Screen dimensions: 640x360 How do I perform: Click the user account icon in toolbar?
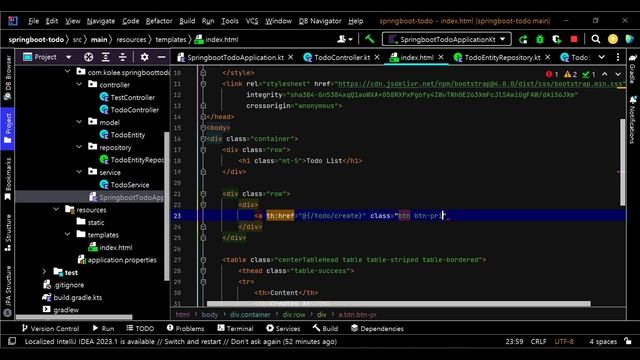tap(345, 39)
